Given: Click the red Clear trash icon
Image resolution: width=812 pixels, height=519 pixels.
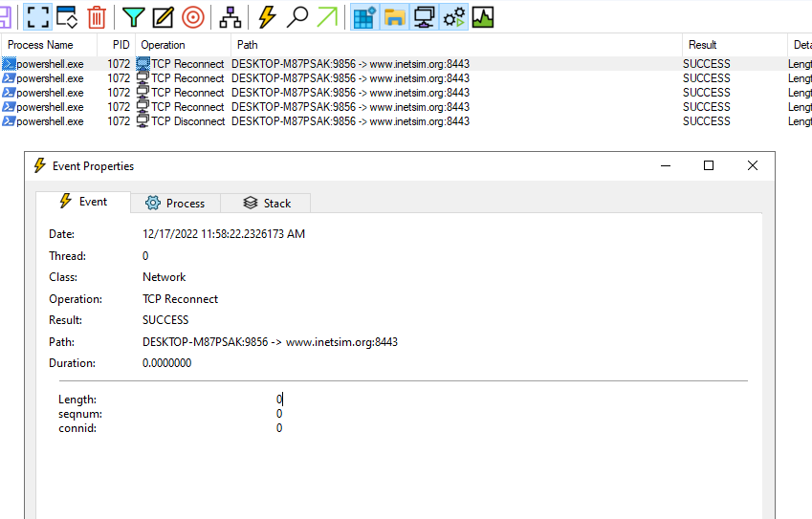Looking at the screenshot, I should point(97,16).
